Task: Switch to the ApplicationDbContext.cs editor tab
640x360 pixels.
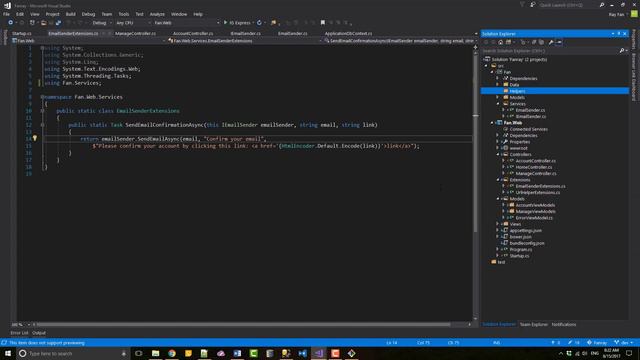Action: pos(348,33)
